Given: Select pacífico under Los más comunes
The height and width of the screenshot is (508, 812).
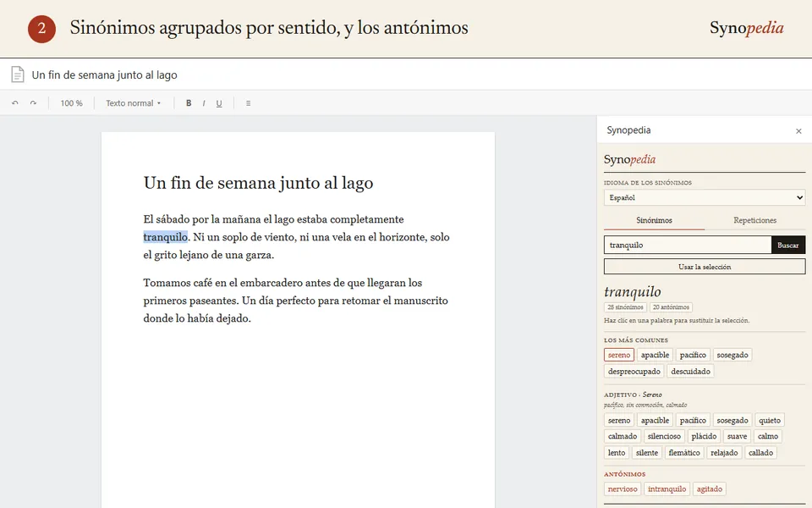Looking at the screenshot, I should (x=693, y=355).
